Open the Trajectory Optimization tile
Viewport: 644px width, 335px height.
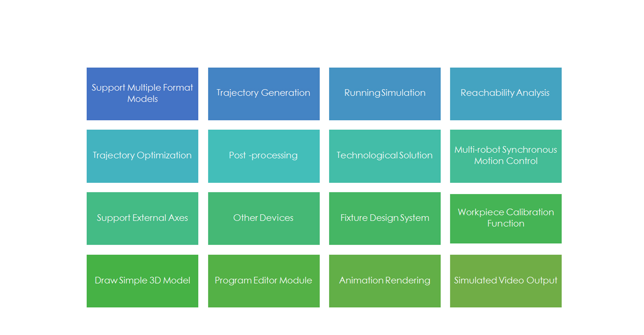(x=142, y=156)
